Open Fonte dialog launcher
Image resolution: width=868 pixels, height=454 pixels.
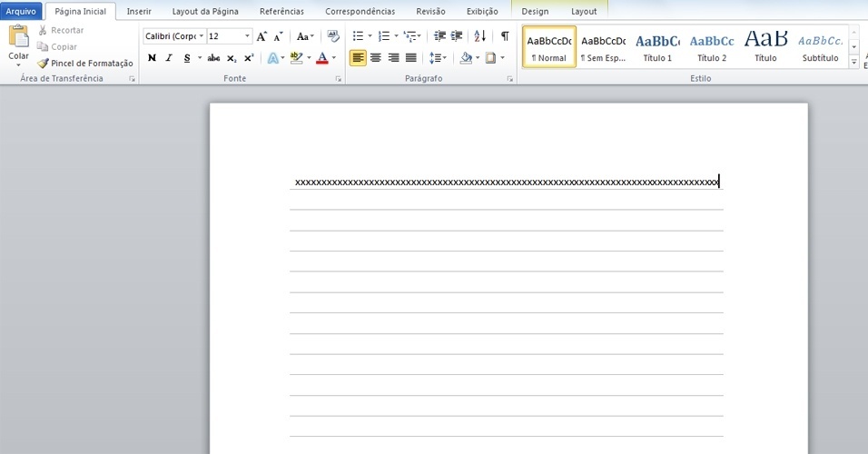coord(339,79)
